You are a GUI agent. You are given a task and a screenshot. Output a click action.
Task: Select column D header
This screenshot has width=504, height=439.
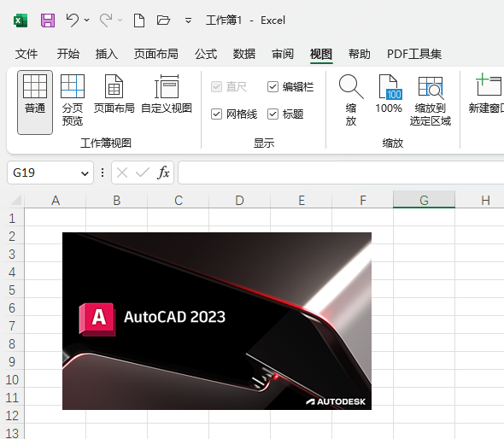[x=240, y=200]
